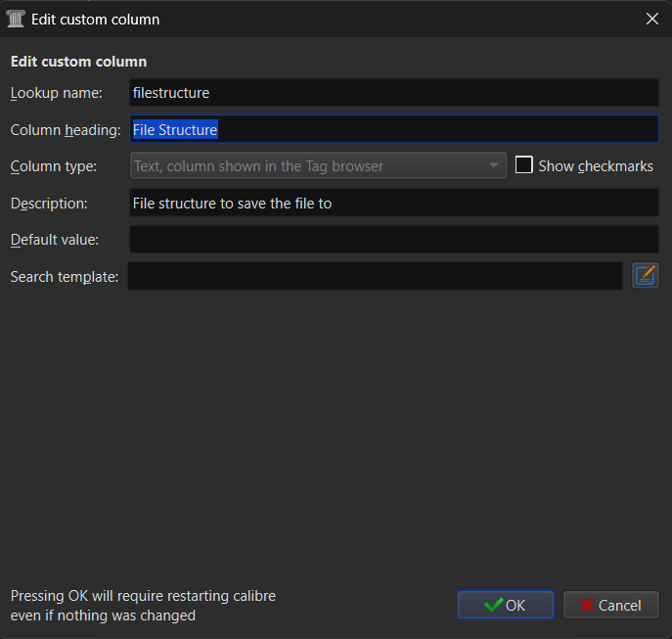Click the Column type dropdown arrow

point(493,165)
